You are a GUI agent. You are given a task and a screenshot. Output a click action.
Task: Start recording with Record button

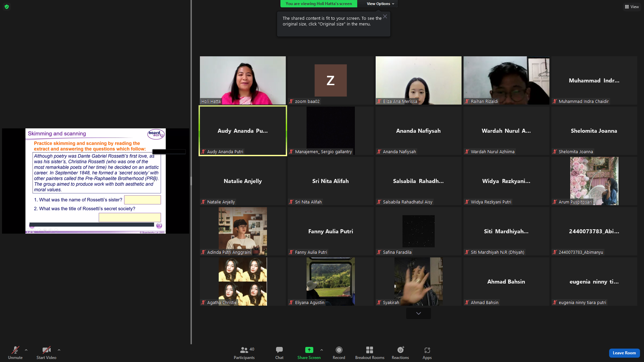(x=339, y=353)
